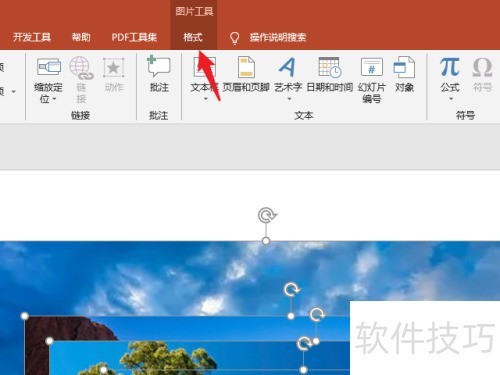This screenshot has width=500, height=375.
Task: Insert a 符号 omega symbol
Action: 482,74
